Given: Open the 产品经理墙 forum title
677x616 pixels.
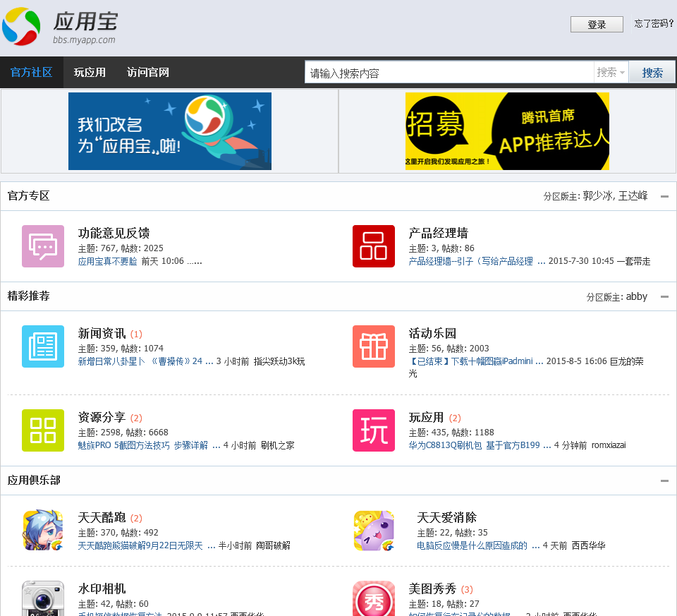Looking at the screenshot, I should click(x=438, y=234).
